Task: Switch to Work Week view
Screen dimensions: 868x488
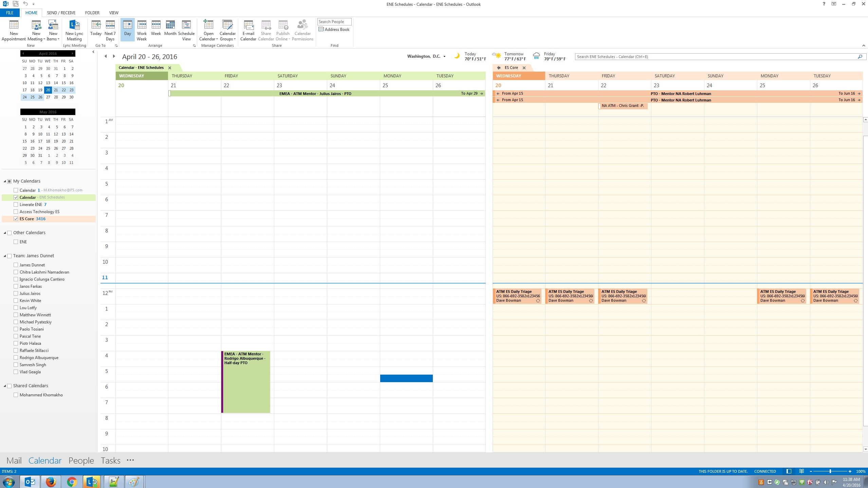Action: pos(142,30)
